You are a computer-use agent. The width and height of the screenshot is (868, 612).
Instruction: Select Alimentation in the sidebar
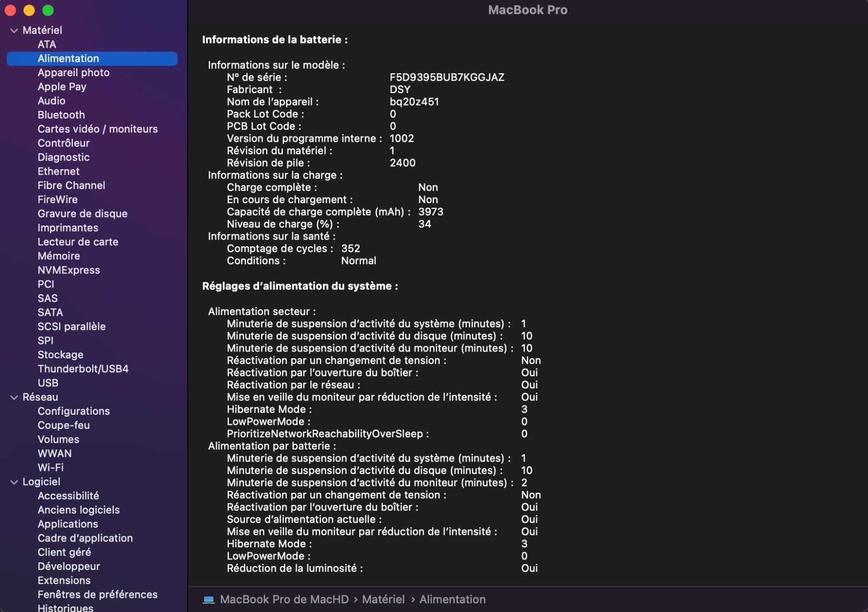(x=92, y=58)
